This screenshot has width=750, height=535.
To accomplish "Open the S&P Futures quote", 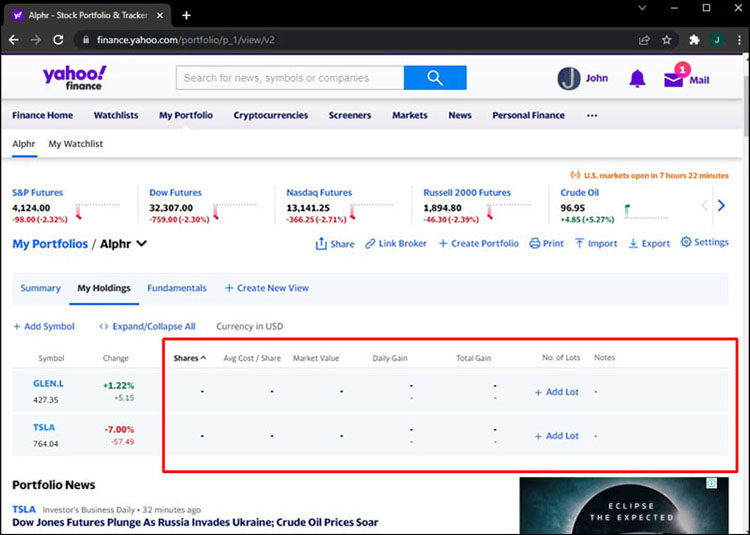I will coord(37,193).
